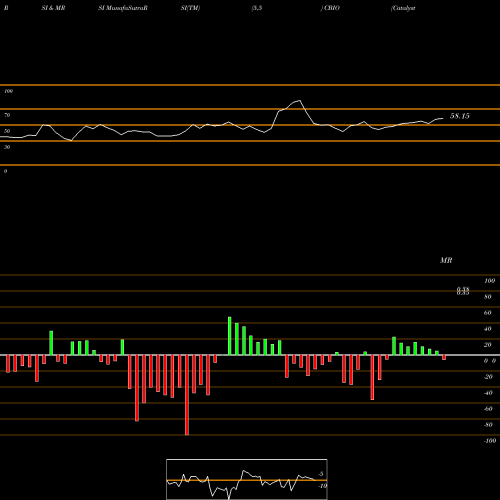500x500 pixels.
Task: Click the -60 label on MR axis
Action: click(488, 409)
